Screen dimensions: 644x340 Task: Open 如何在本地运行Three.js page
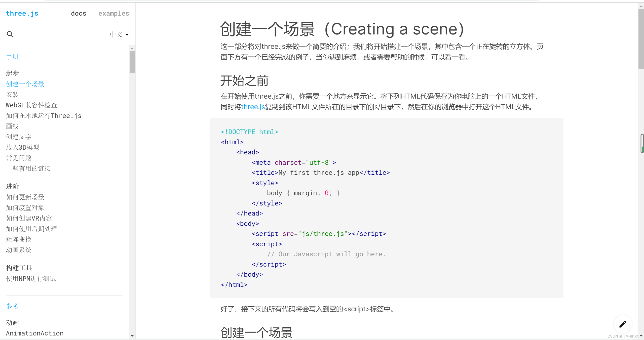[x=44, y=116]
